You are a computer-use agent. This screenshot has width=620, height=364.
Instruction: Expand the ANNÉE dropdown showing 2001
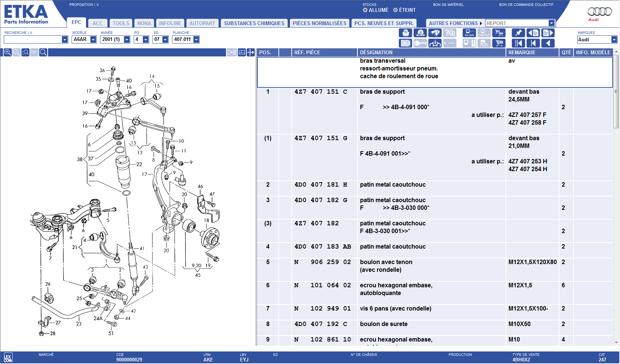[x=127, y=39]
